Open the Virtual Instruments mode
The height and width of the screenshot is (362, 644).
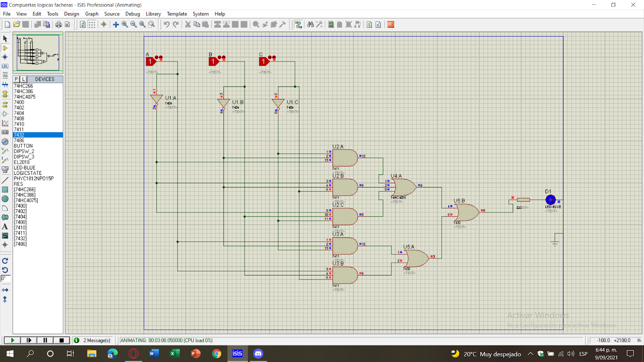[x=5, y=169]
